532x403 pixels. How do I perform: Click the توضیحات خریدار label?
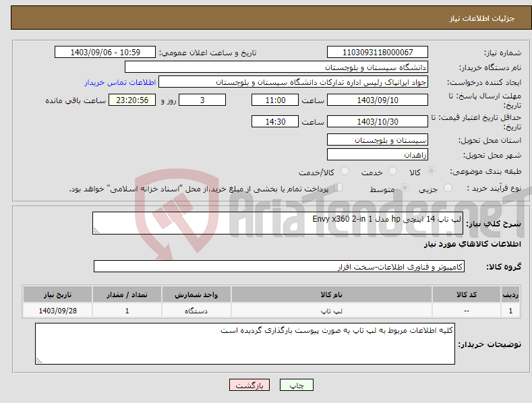[490, 344]
